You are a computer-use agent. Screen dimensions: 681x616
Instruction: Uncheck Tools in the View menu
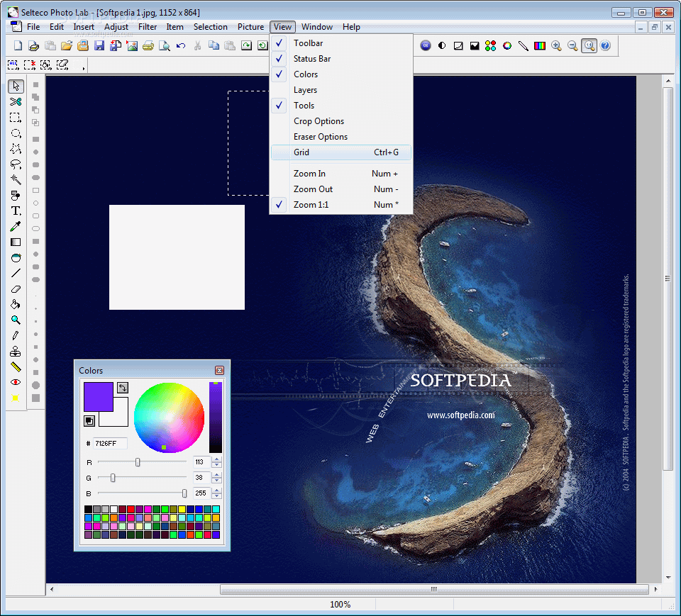click(x=341, y=106)
